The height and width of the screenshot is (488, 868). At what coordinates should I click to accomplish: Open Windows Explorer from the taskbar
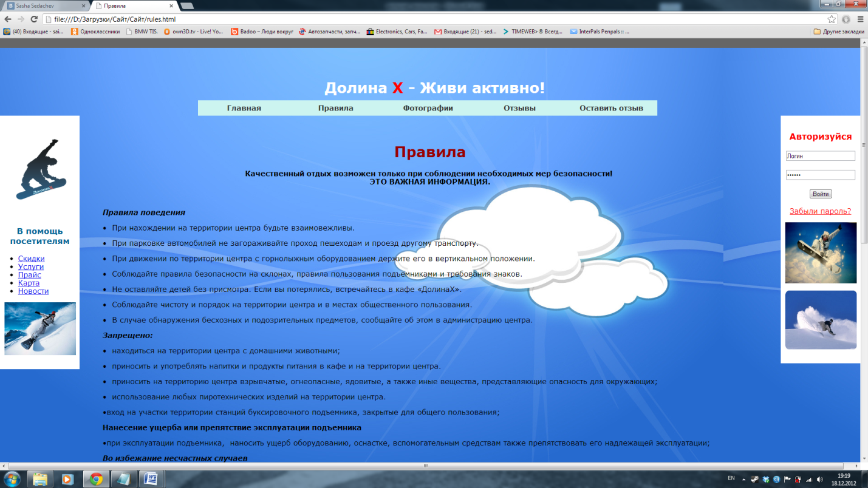point(40,479)
